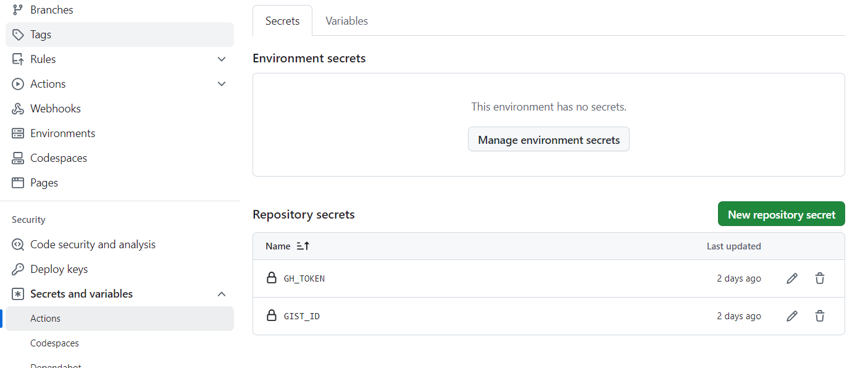
Task: Edit the GIST_ID secret via pencil icon
Action: tap(792, 316)
